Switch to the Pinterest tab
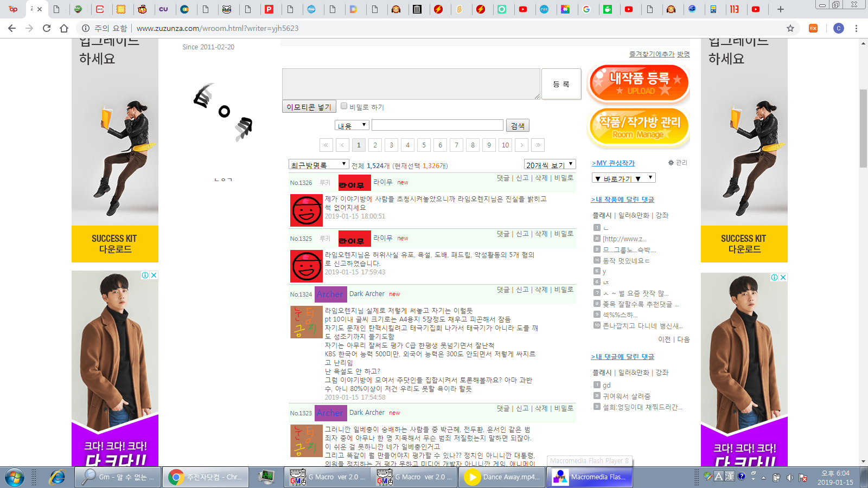The height and width of the screenshot is (488, 868). [x=269, y=9]
